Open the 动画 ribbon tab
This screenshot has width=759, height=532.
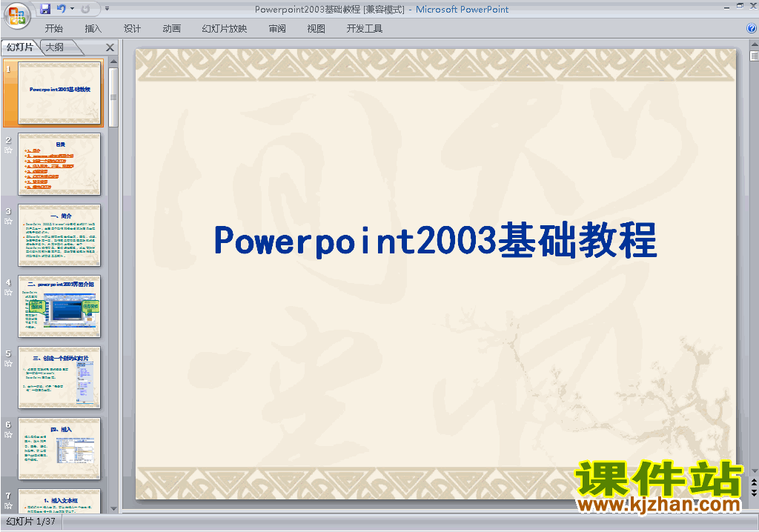point(171,29)
